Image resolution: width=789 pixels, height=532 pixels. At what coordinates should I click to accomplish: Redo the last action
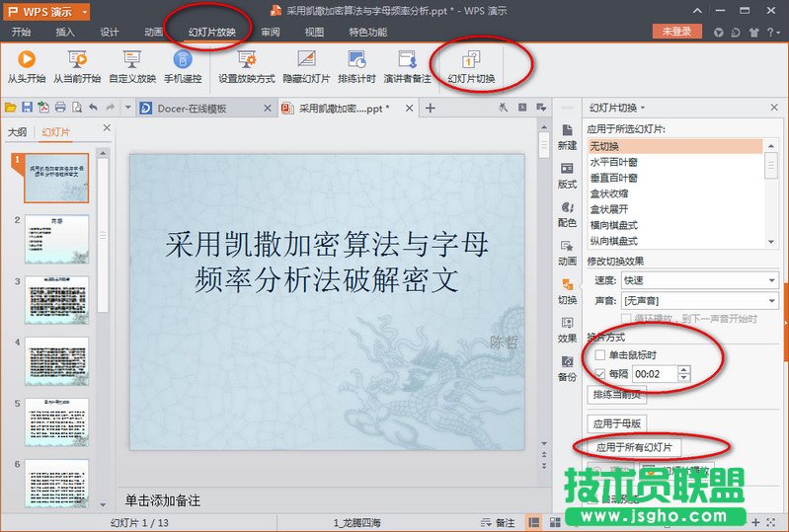pyautogui.click(x=111, y=108)
